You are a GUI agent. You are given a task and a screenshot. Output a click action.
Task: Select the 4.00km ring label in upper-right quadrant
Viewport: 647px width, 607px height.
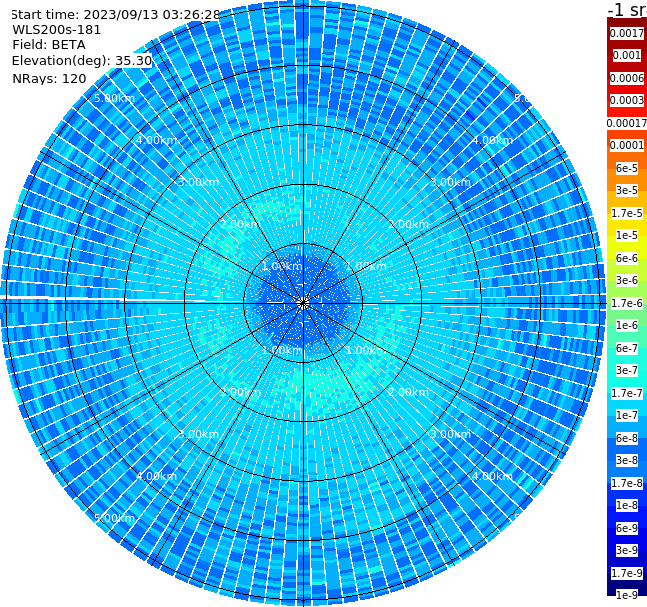pyautogui.click(x=492, y=140)
